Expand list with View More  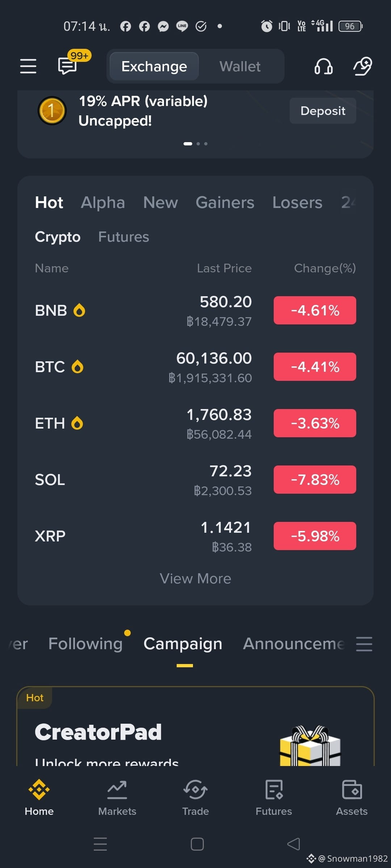pos(195,579)
